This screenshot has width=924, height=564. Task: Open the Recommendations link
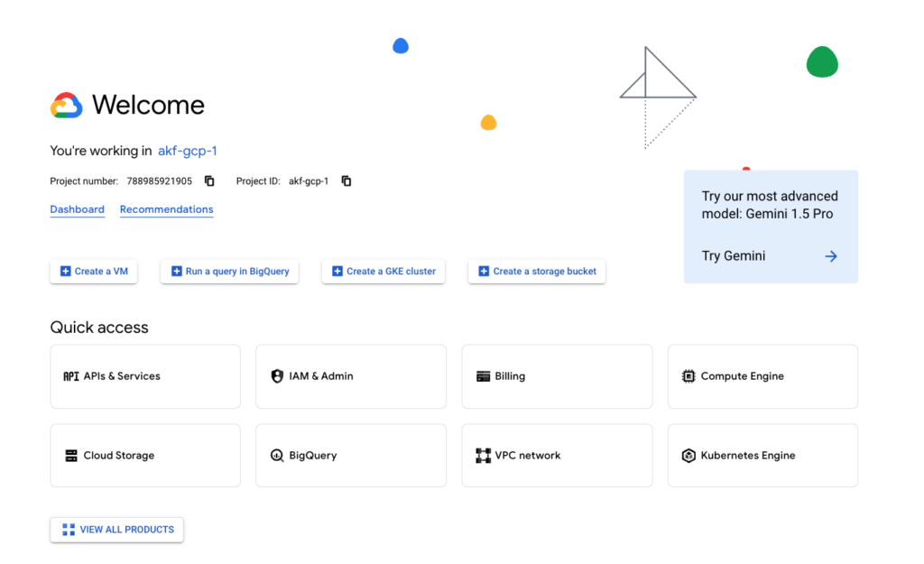point(167,209)
